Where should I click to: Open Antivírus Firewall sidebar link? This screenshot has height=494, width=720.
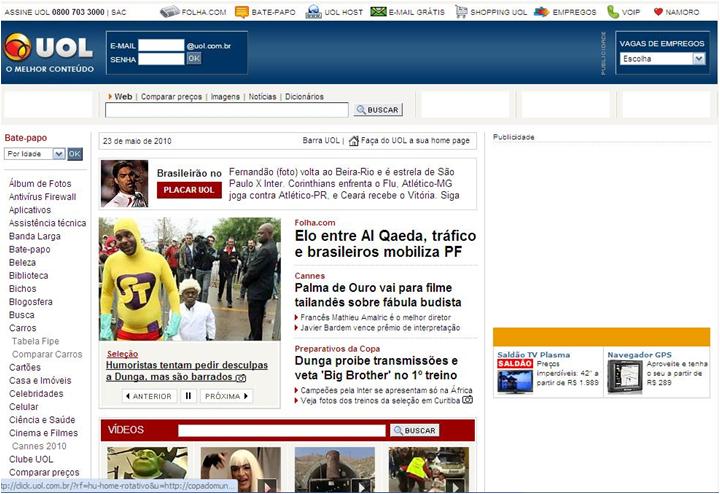point(42,197)
